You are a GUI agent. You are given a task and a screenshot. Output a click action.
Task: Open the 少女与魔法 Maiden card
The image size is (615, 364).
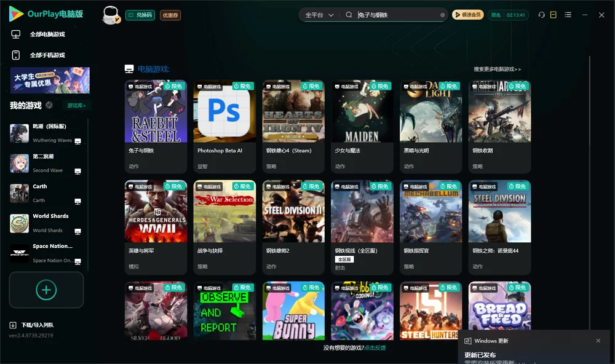362,126
